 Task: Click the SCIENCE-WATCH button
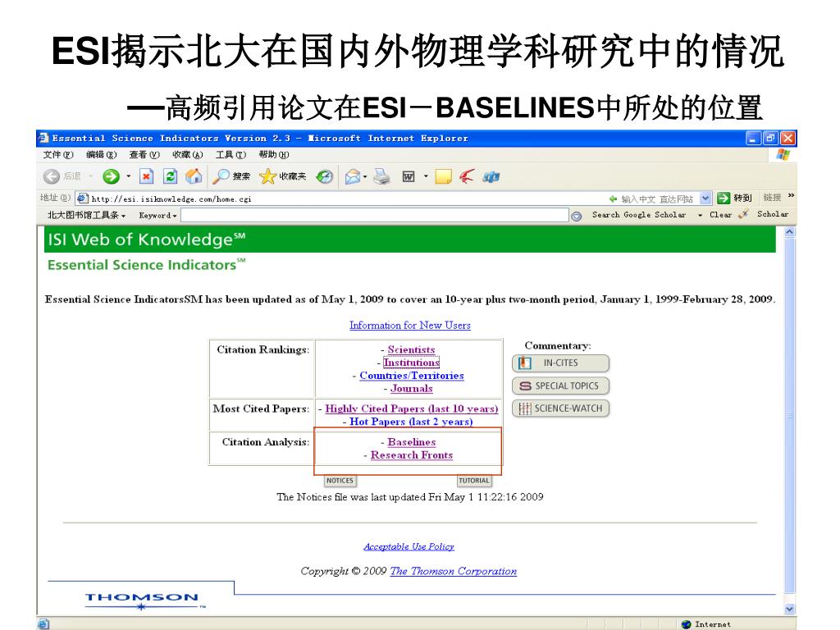point(560,409)
